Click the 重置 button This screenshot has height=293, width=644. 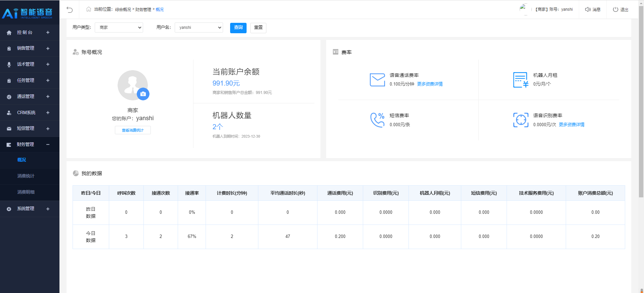(x=258, y=28)
